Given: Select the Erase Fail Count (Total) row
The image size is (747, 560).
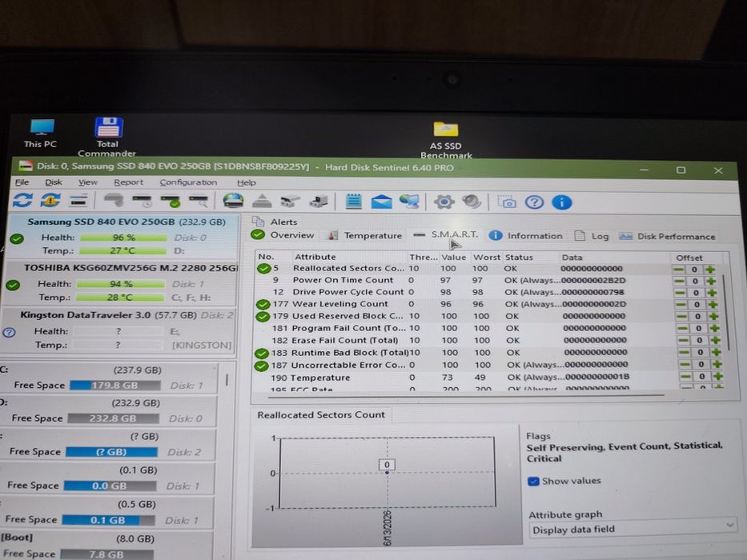Looking at the screenshot, I should pyautogui.click(x=488, y=341).
